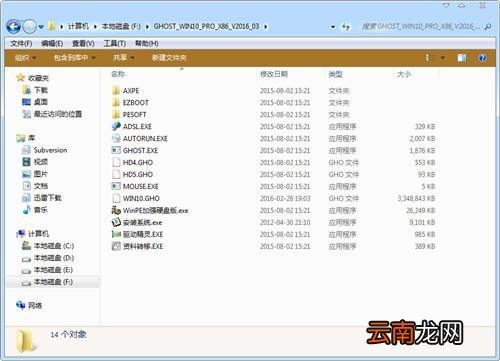
Task: Open the 视频 library
Action: pos(35,162)
